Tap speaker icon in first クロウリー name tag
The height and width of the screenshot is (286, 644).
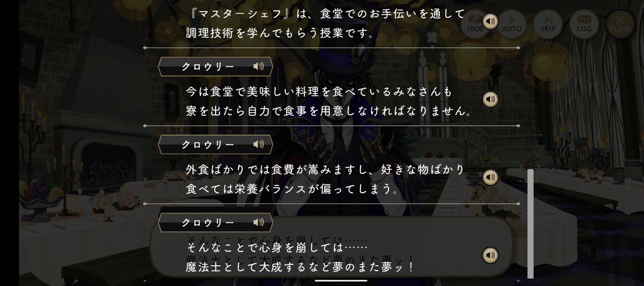(x=259, y=66)
